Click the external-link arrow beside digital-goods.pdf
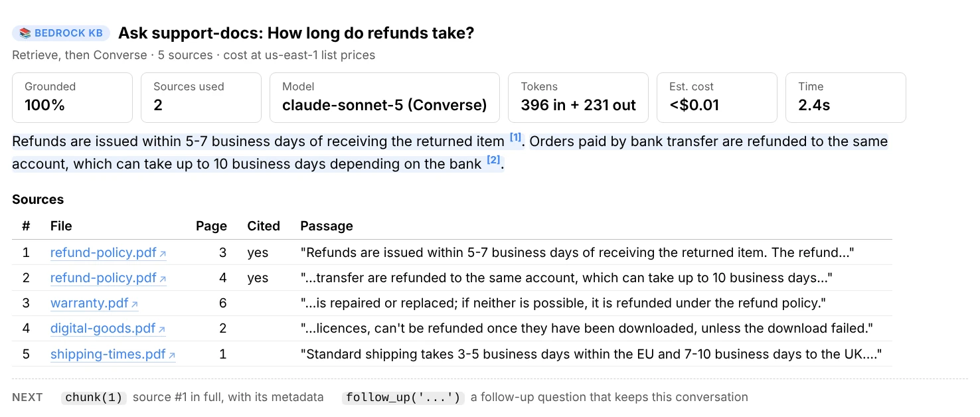This screenshot has height=417, width=980. click(x=162, y=329)
